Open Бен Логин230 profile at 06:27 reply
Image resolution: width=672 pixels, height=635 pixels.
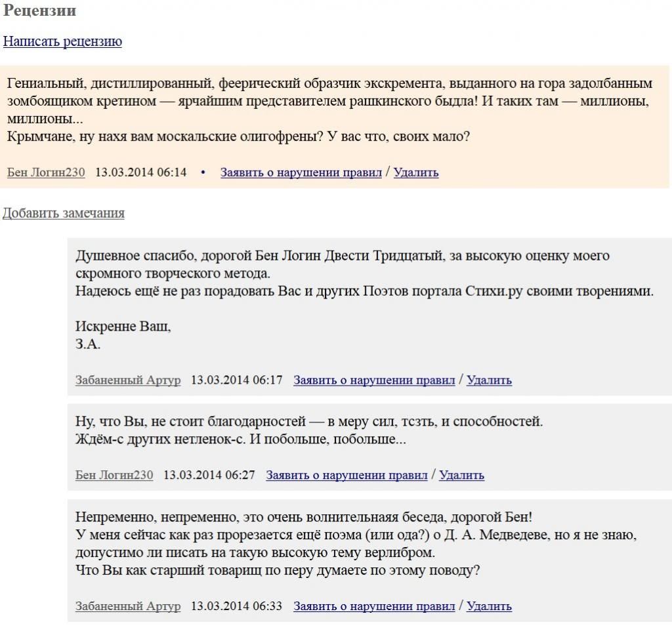click(114, 475)
